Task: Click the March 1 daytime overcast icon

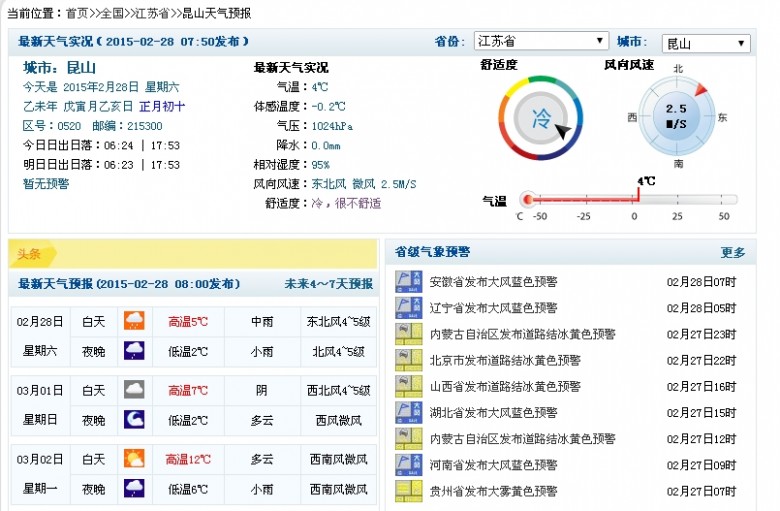Action: [x=134, y=390]
